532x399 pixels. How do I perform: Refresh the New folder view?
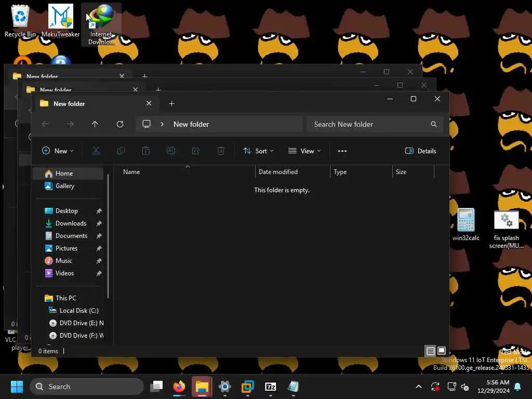coord(120,124)
